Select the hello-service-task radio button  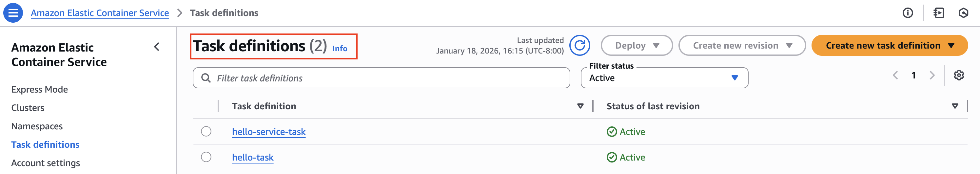click(206, 131)
